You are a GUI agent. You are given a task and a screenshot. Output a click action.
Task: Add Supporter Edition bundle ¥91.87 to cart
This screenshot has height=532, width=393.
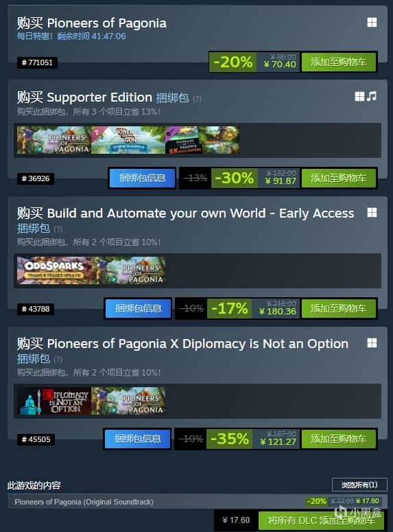pyautogui.click(x=339, y=178)
